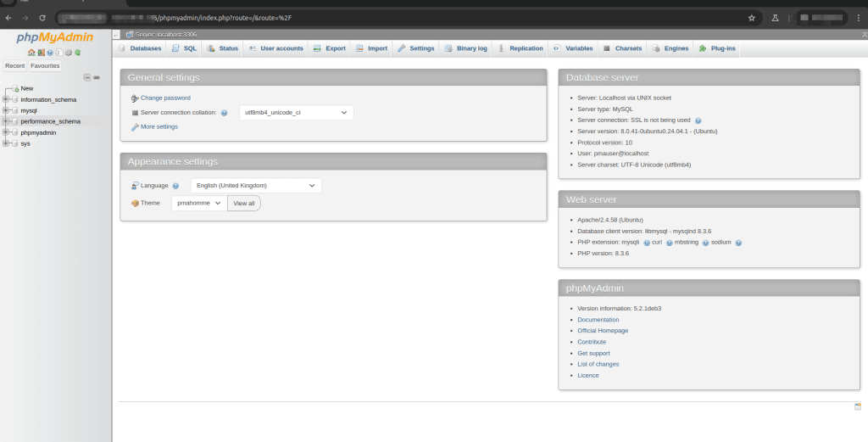Screen dimensions: 868x442
Task: Open the Binary log tab
Action: (465, 48)
